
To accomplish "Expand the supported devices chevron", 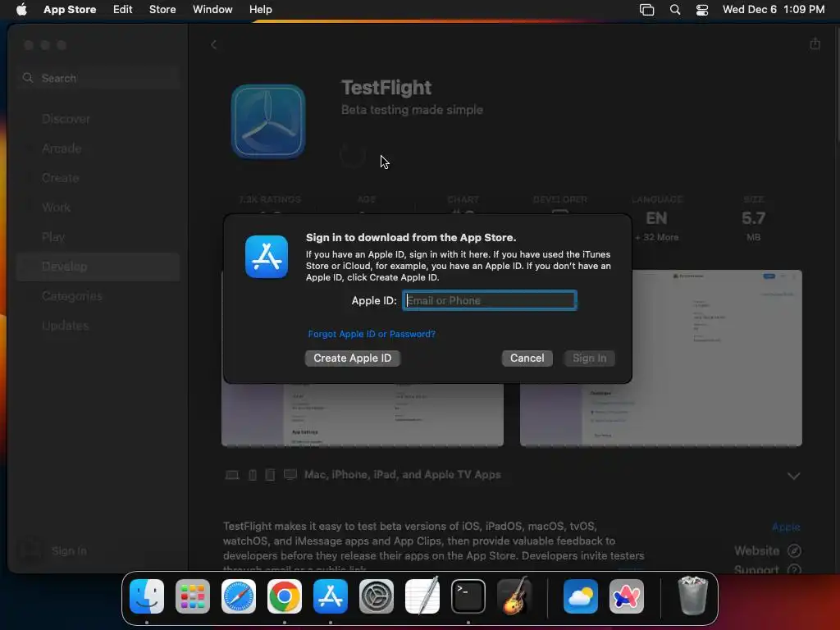I will 793,476.
